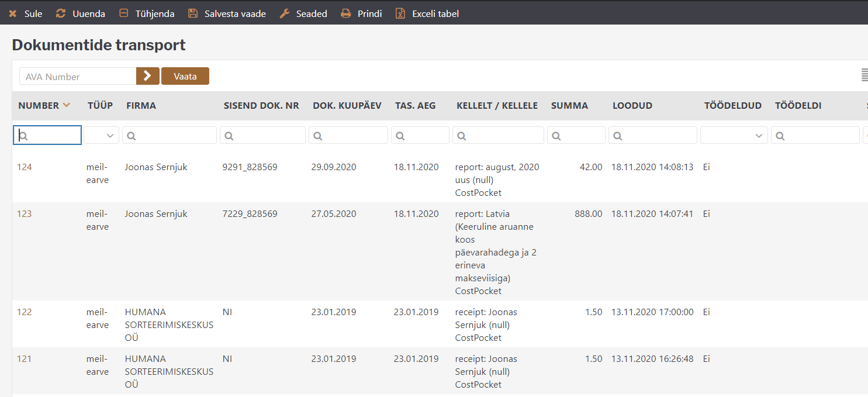This screenshot has width=868, height=397.
Task: Focus the TÖÖDELDI filter field
Action: (x=815, y=135)
